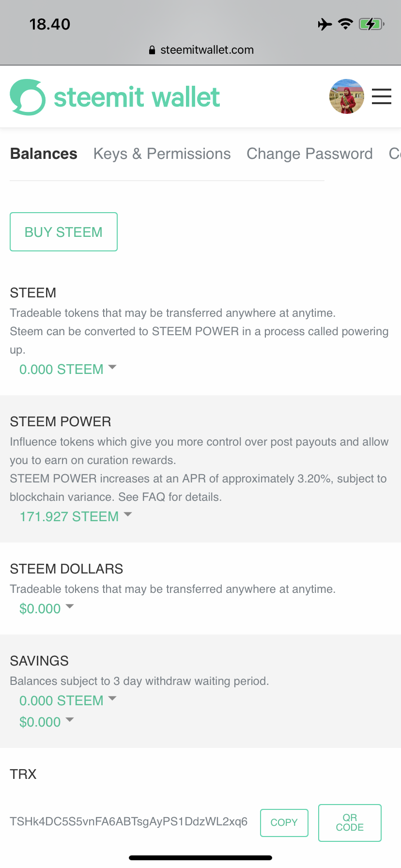Open the Steem Dollars $0.000 dropdown
Image resolution: width=401 pixels, height=868 pixels.
tap(46, 608)
